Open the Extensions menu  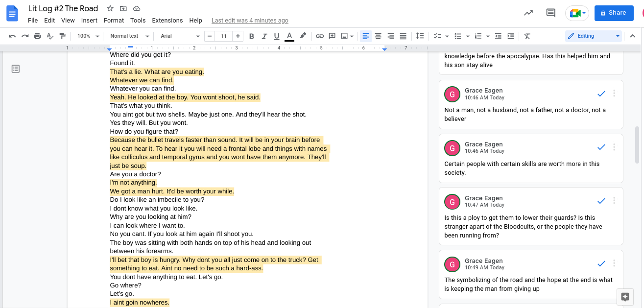coord(167,21)
